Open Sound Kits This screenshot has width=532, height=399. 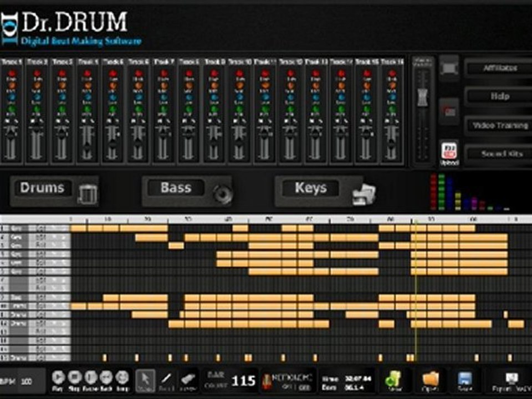499,154
